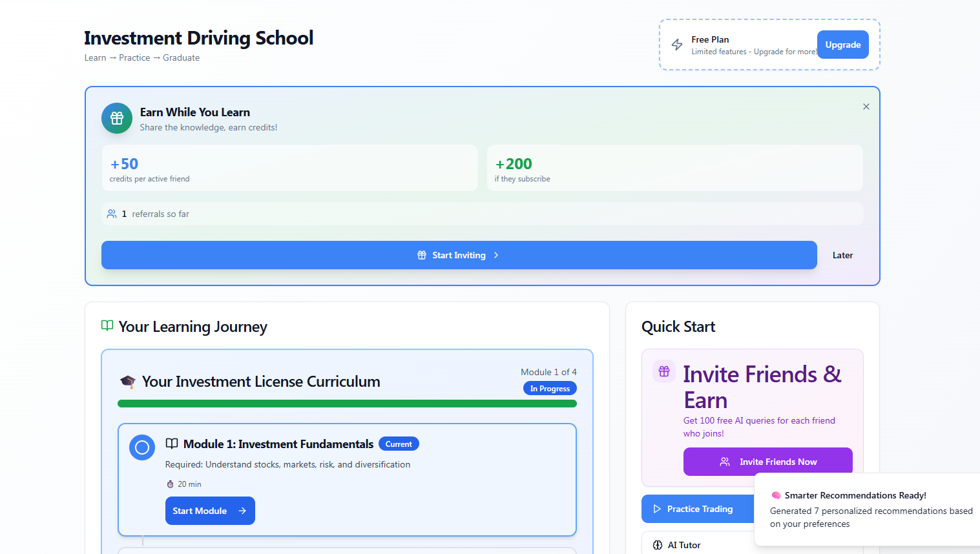
Task: Click the gift icon in Invite Friends card
Action: click(x=664, y=371)
